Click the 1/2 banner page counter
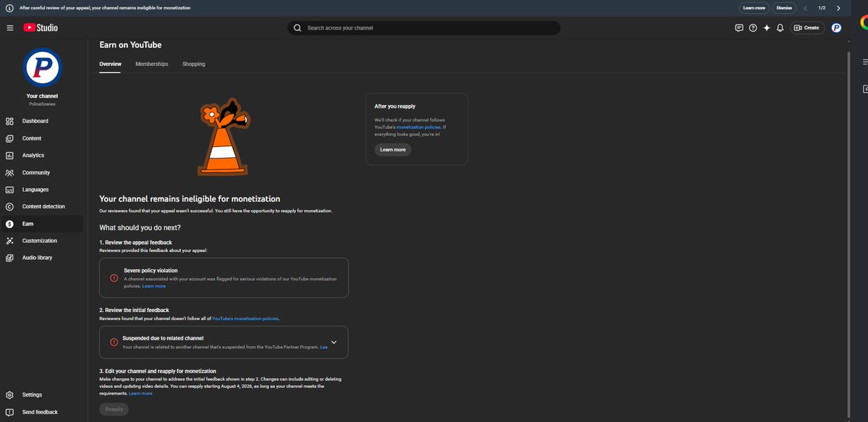This screenshot has height=422, width=868. (822, 8)
